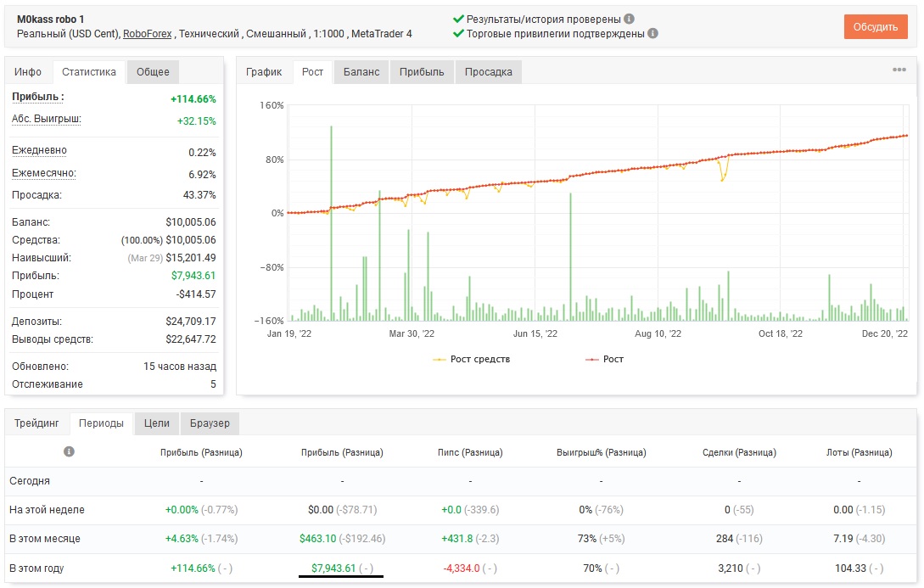This screenshot has width=924, height=588.
Task: Click the $463.10 monthly profit cell
Action: (342, 539)
